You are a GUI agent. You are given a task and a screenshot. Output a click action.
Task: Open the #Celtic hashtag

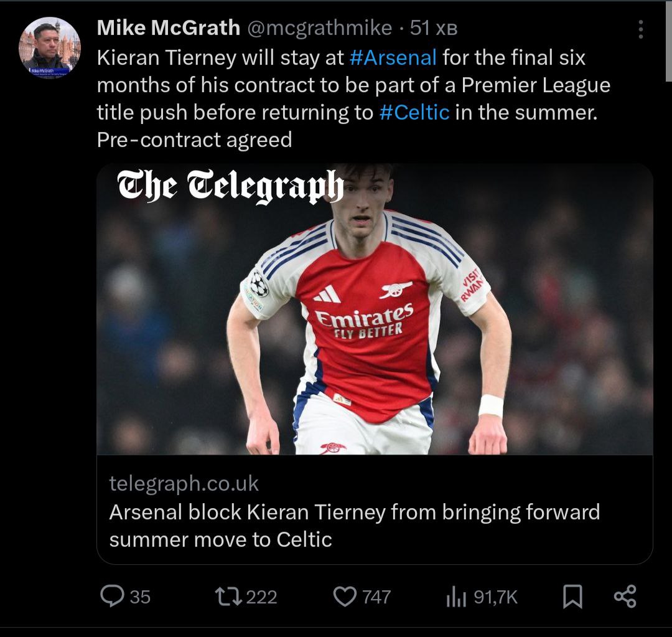coord(414,113)
